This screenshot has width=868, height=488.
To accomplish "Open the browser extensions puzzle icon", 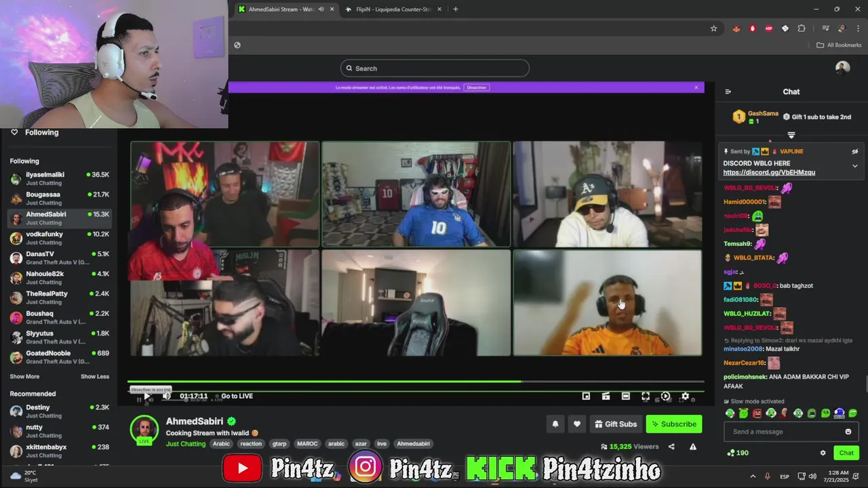I will [802, 28].
